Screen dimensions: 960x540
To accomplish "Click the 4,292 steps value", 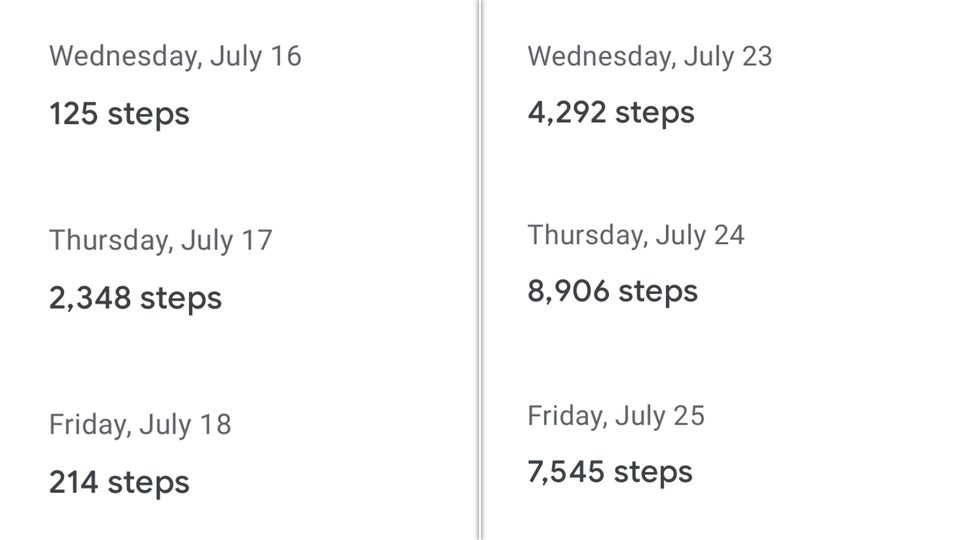I will (x=611, y=112).
